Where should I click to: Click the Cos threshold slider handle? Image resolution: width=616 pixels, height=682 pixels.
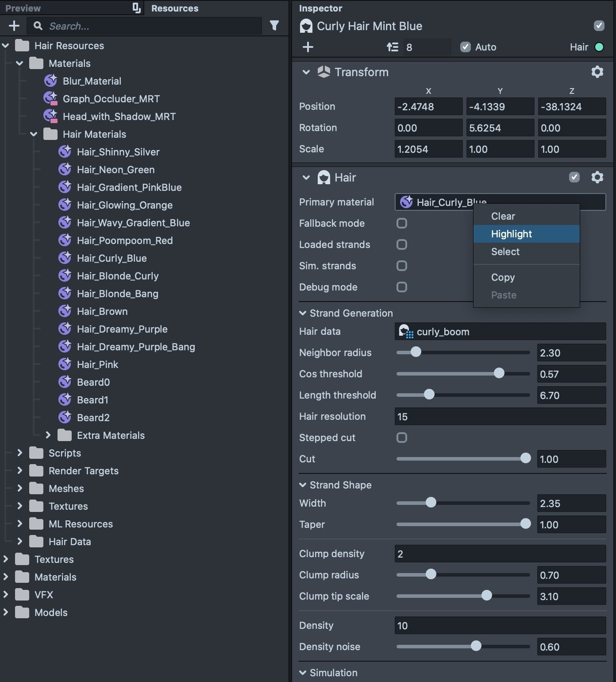click(x=499, y=373)
